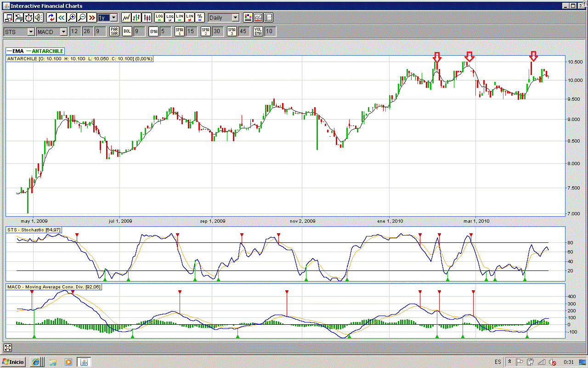Open the color palette settings icon
Image resolution: width=588 pixels, height=368 pixels.
click(248, 17)
